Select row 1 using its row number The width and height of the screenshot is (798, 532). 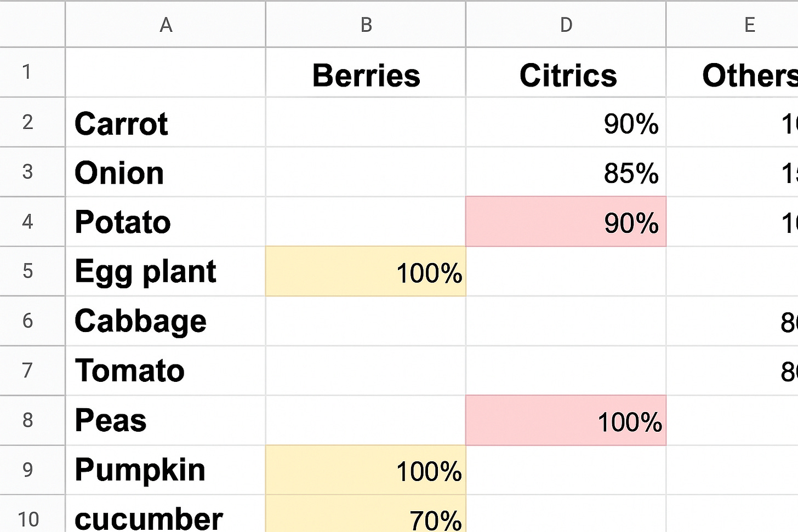pos(32,72)
